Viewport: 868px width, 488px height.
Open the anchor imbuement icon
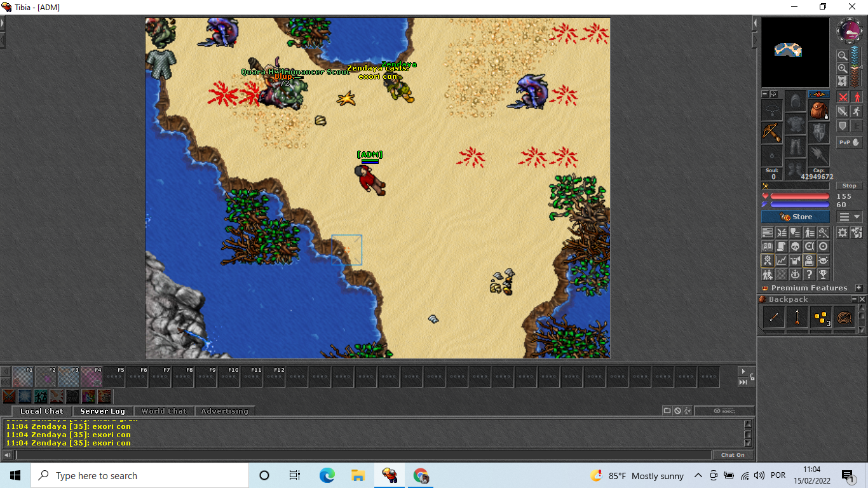[796, 274]
